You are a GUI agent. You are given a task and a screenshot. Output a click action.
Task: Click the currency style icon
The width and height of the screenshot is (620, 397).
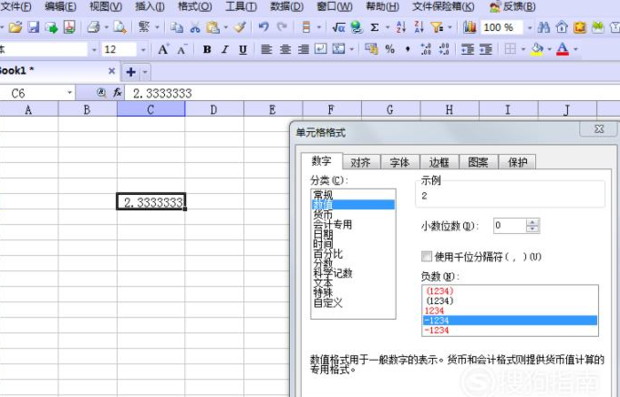371,49
